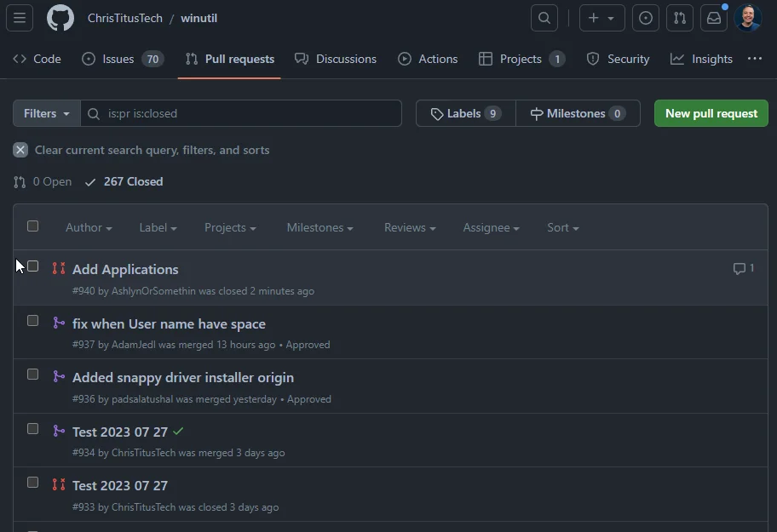
Task: Open the Insights tab
Action: [701, 59]
